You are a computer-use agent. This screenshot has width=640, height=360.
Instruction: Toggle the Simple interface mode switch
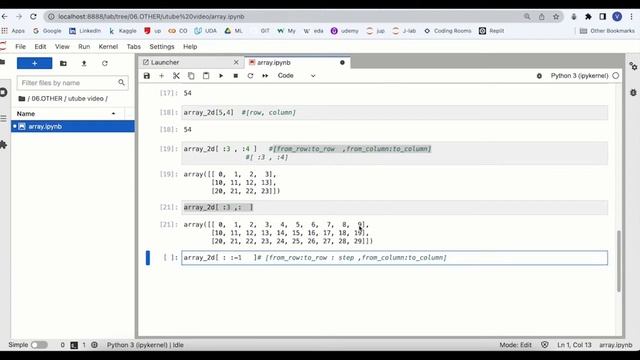39,345
